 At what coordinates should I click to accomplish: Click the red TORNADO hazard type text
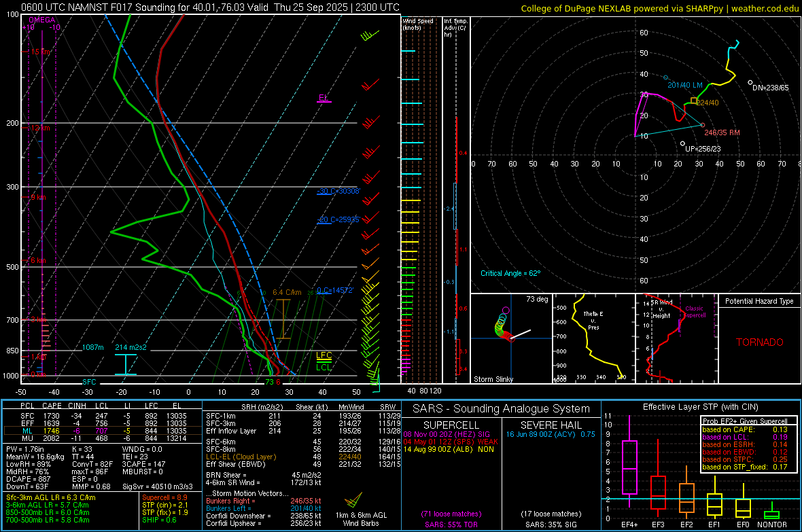[760, 342]
